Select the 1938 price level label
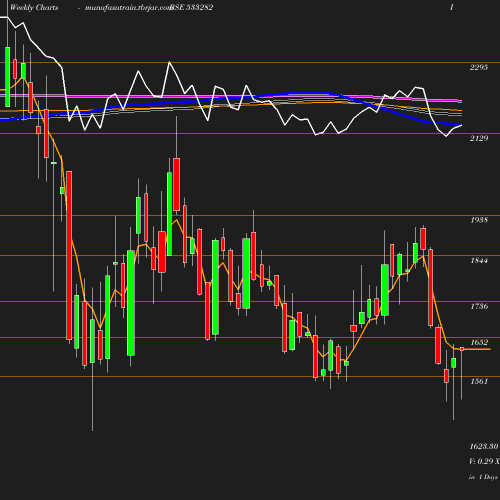Image resolution: width=500 pixels, height=500 pixels. tap(479, 220)
